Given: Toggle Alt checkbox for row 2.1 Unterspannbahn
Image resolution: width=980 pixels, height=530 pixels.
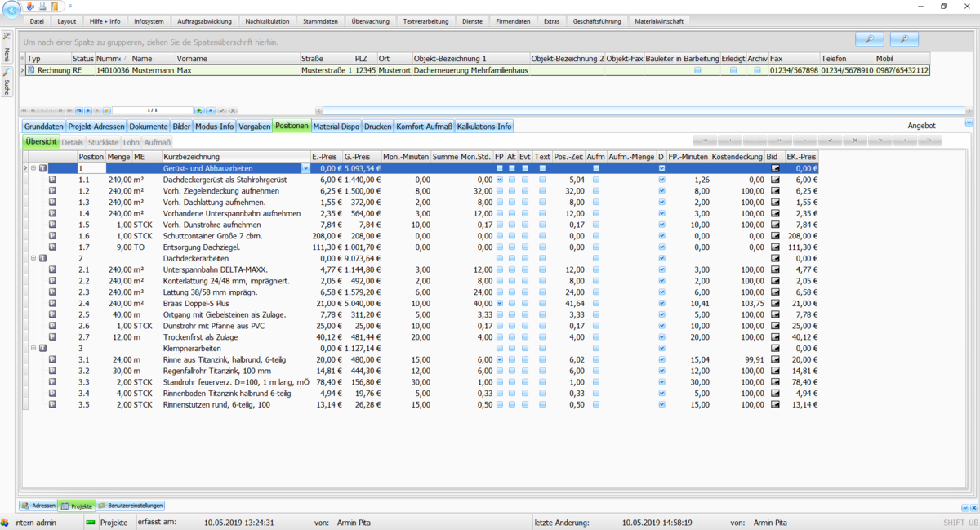Looking at the screenshot, I should point(512,269).
